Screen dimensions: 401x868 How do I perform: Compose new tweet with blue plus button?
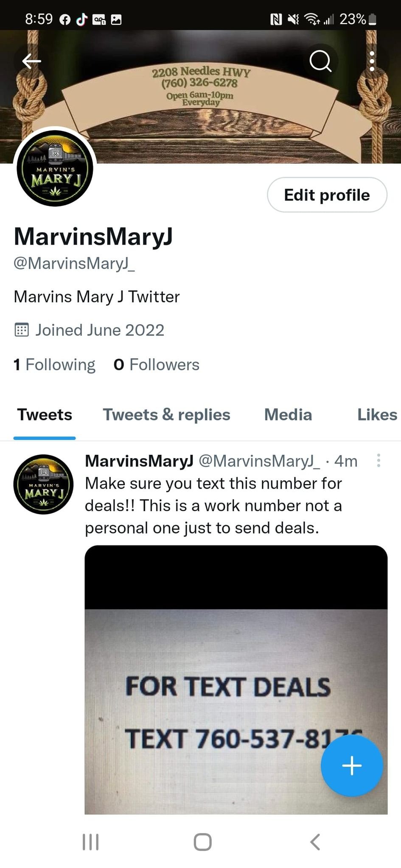point(352,765)
